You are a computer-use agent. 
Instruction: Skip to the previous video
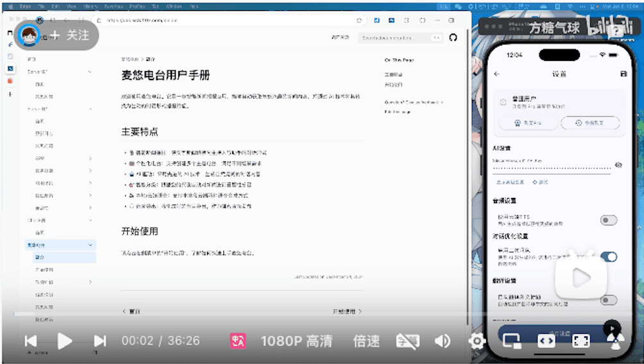coord(31,341)
